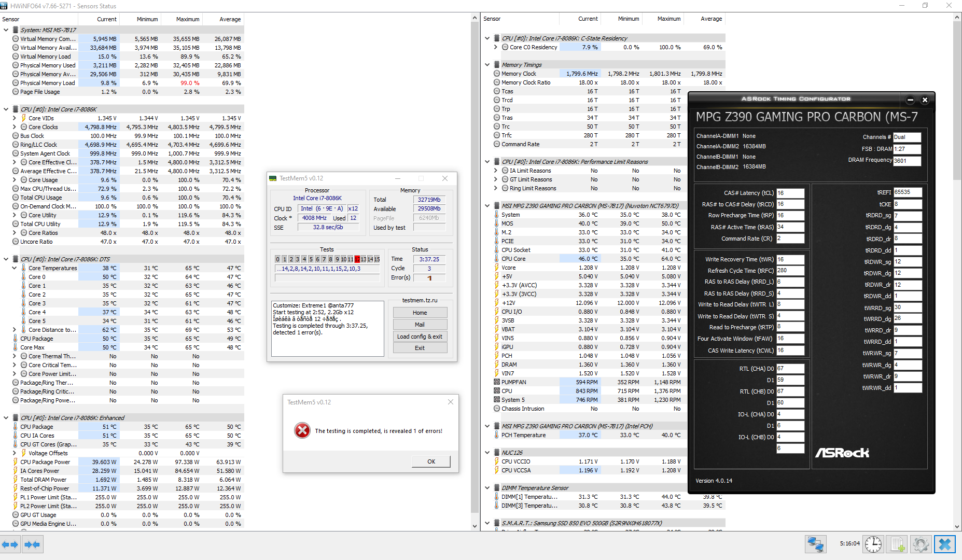
Task: Confirm the error dialog with OK
Action: (x=431, y=461)
